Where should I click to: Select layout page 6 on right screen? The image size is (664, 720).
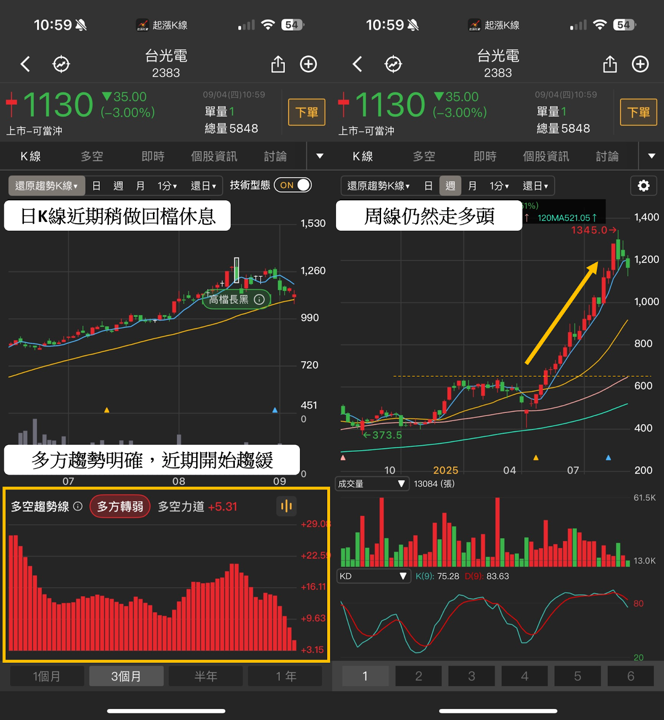630,676
